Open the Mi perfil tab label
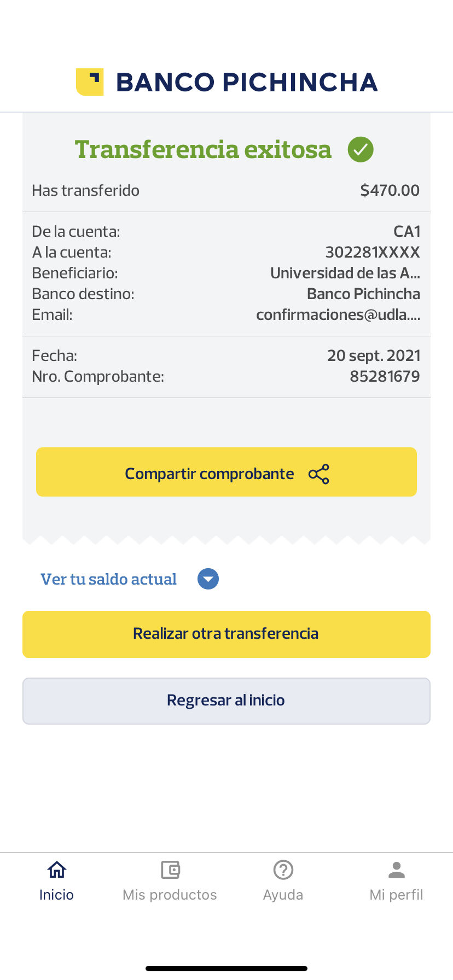 coord(396,895)
